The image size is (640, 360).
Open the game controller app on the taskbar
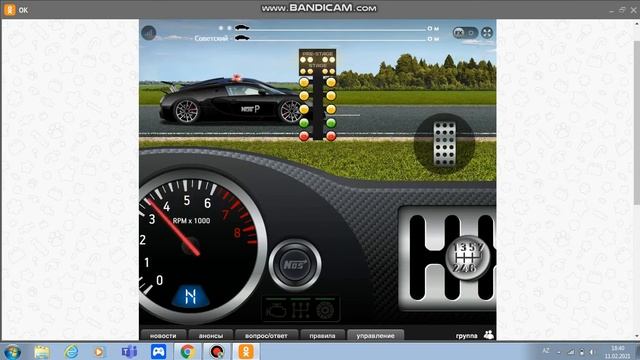[x=158, y=351]
